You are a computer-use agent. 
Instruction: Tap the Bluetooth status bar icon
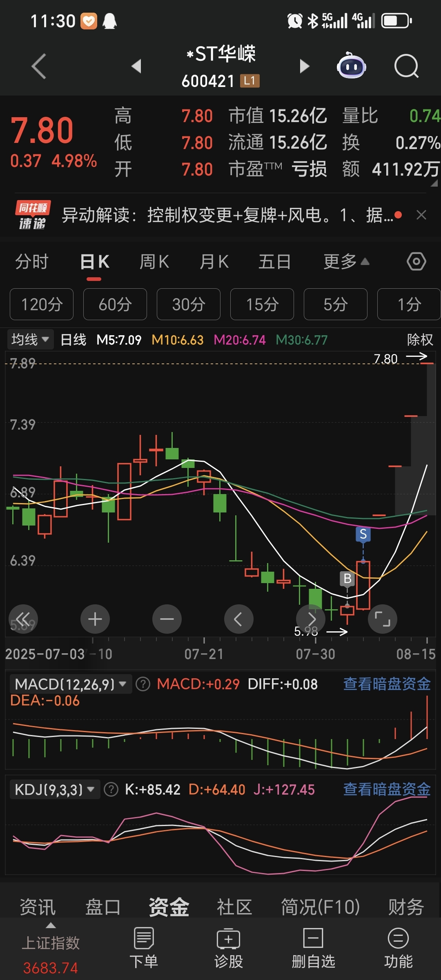pyautogui.click(x=313, y=21)
